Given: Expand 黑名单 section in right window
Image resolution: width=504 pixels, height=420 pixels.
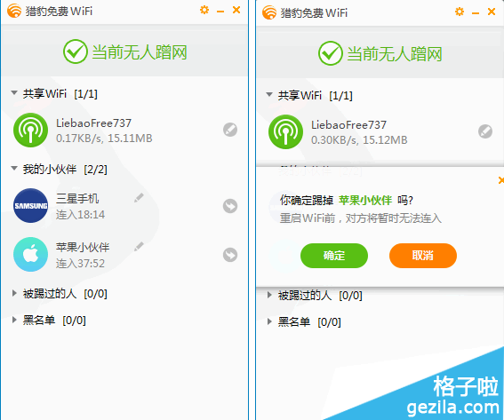Looking at the screenshot, I should coord(269,321).
